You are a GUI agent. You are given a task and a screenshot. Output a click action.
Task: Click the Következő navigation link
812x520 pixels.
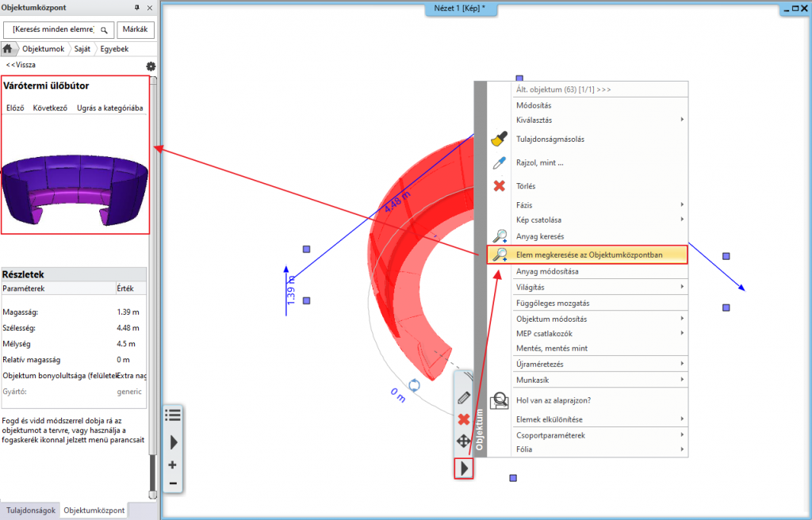click(x=50, y=108)
